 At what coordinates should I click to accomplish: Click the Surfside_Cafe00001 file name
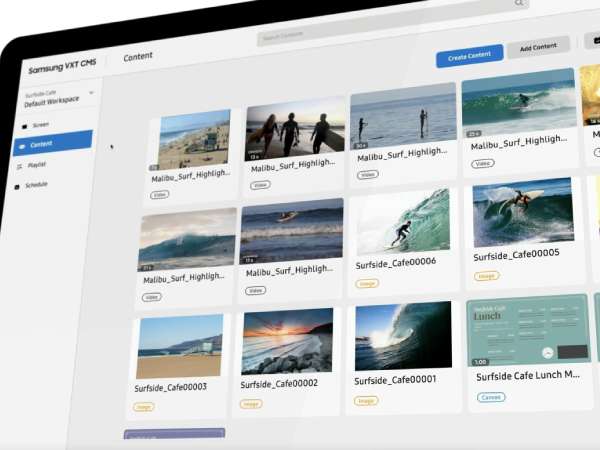point(395,380)
